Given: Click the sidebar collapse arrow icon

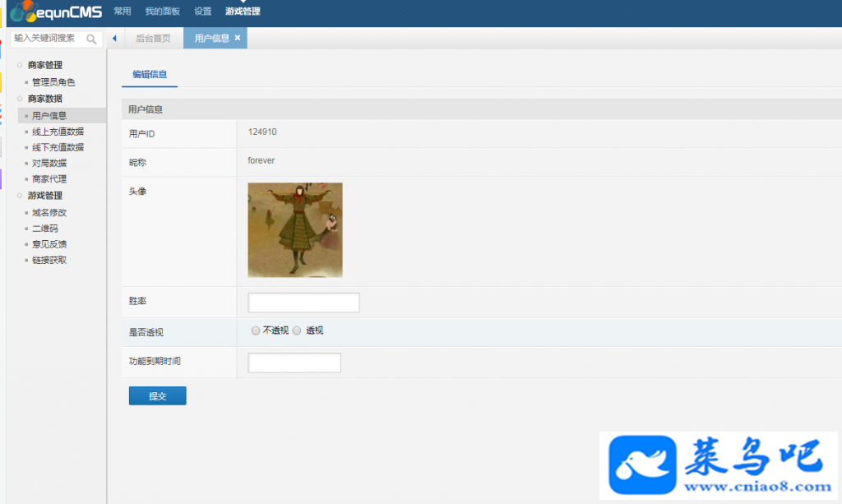Looking at the screenshot, I should click(114, 38).
